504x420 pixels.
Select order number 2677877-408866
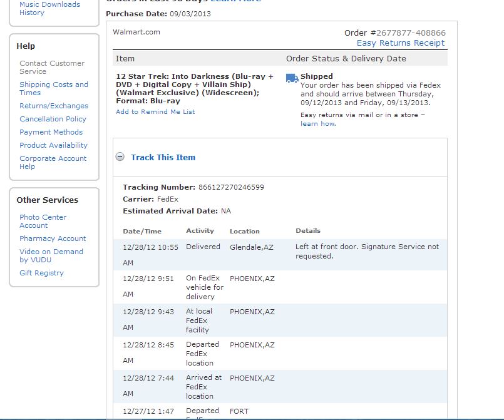411,33
